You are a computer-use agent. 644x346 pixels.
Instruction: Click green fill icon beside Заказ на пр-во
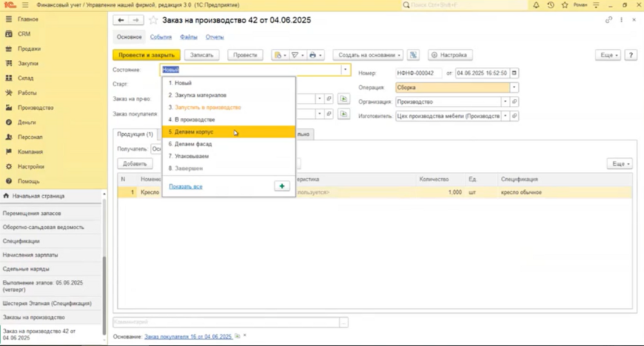pos(344,99)
